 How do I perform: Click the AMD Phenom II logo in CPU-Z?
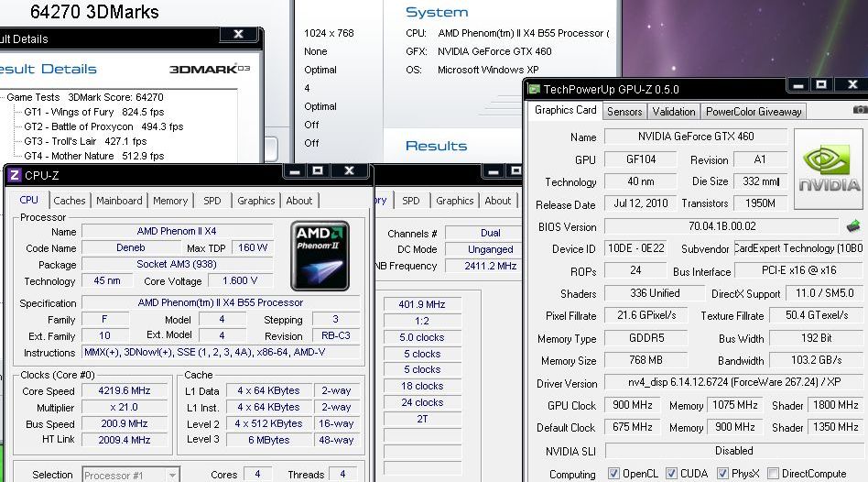click(320, 256)
